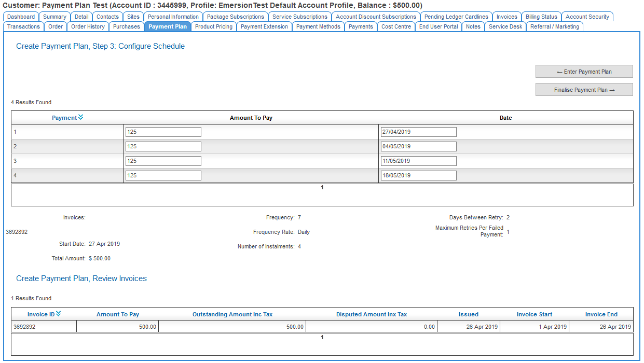This screenshot has width=644, height=363.
Task: Sort invoices by Outstanding Amount Inc Tax
Action: coord(232,314)
